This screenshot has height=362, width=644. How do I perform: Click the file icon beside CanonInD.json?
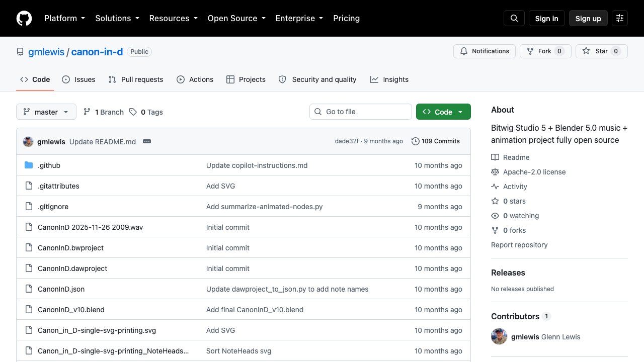[x=29, y=289]
